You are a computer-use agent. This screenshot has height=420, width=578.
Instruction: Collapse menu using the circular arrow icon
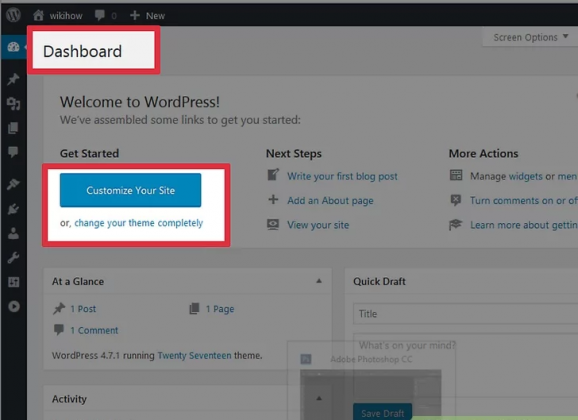pyautogui.click(x=14, y=306)
